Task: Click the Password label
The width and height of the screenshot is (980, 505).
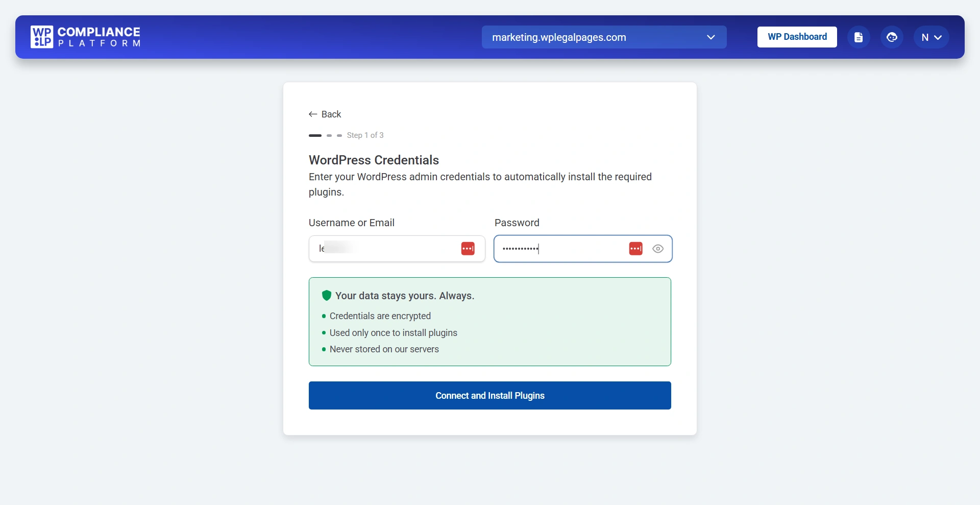Action: click(x=517, y=223)
